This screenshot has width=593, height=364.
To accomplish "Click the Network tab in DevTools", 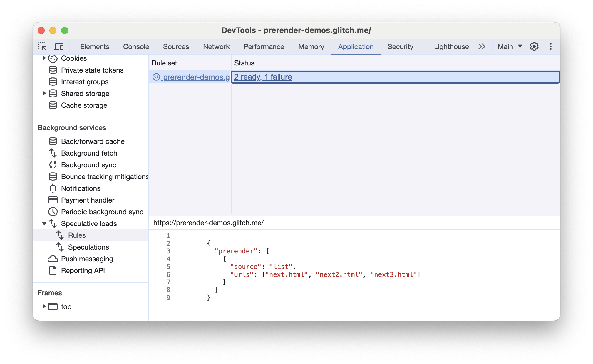I will 216,46.
